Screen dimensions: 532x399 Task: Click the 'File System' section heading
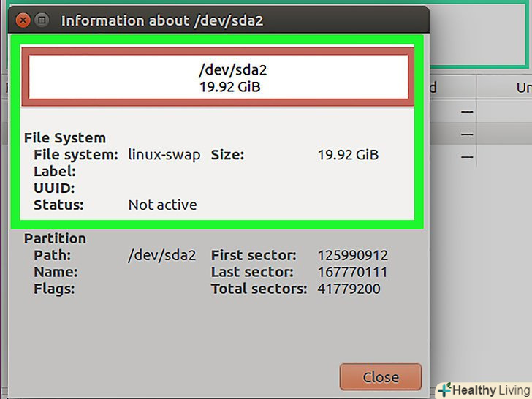[x=65, y=137]
